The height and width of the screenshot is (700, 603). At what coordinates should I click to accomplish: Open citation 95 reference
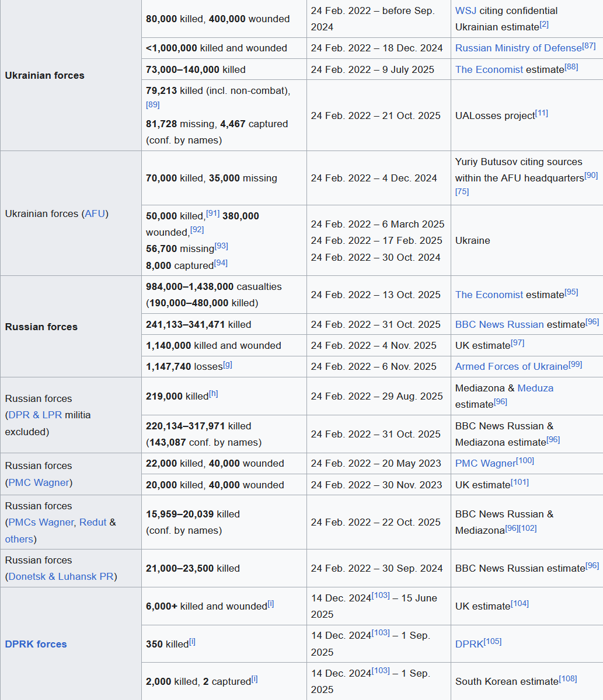(571, 292)
